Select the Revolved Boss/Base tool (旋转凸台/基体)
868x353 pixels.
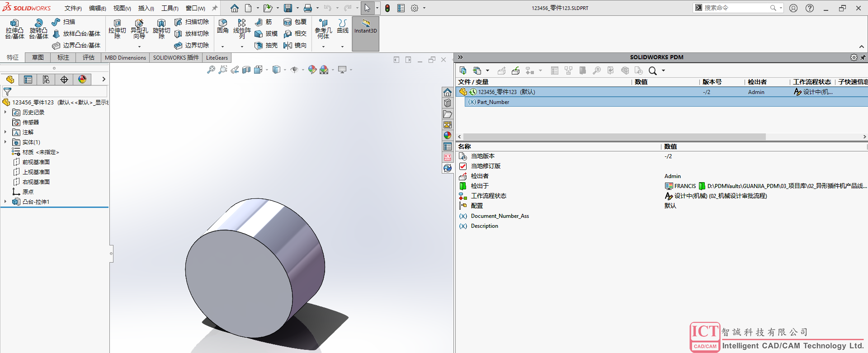(x=38, y=29)
